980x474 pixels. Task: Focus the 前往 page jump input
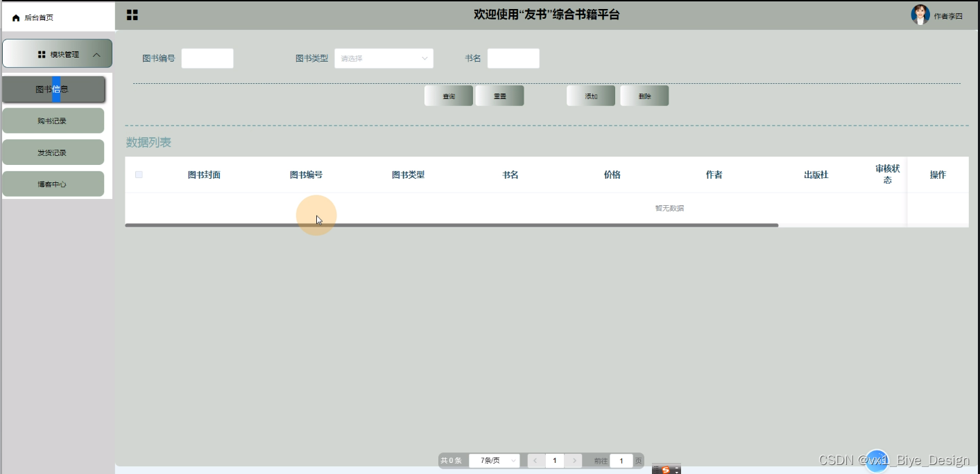(x=621, y=460)
